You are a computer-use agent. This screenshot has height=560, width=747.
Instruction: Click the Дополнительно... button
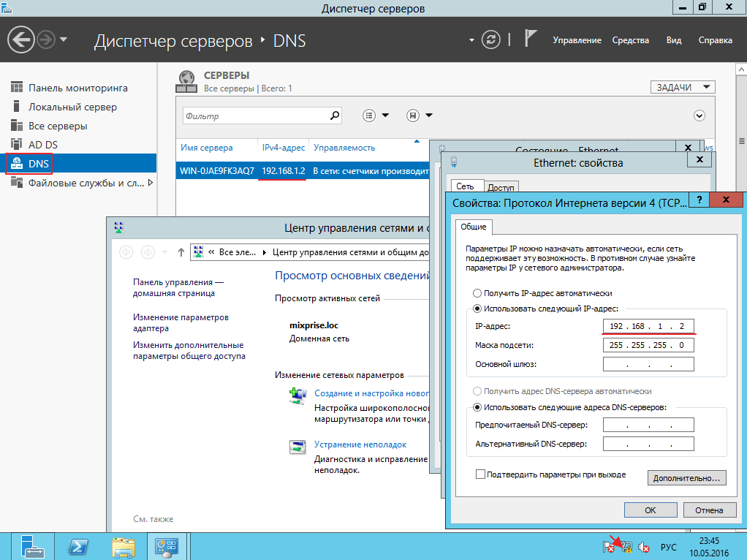[686, 478]
